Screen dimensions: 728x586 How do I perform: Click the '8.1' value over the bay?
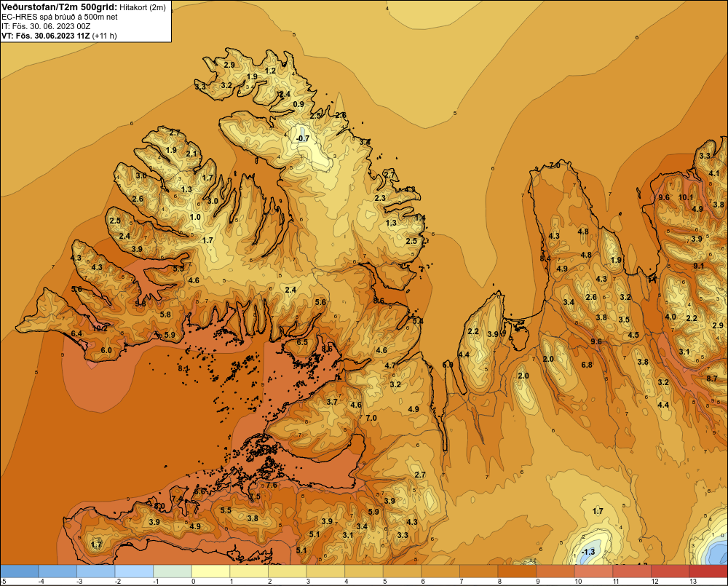(183, 368)
